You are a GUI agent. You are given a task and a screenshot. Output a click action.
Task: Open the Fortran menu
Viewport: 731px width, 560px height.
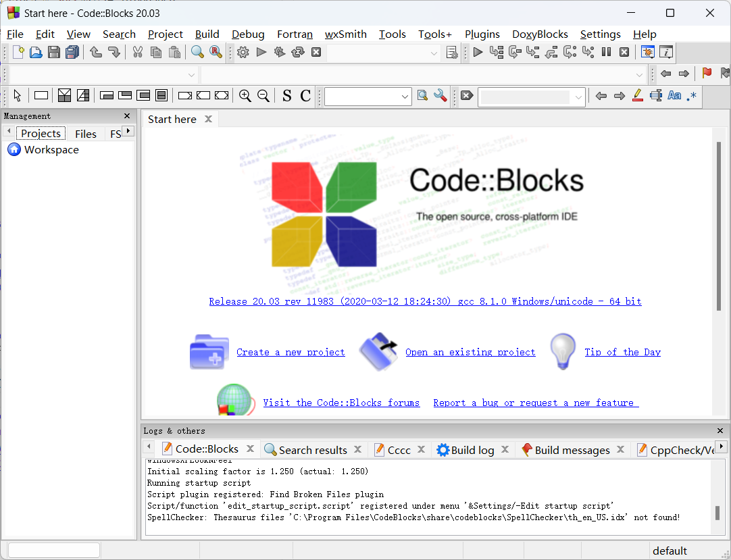tap(295, 34)
